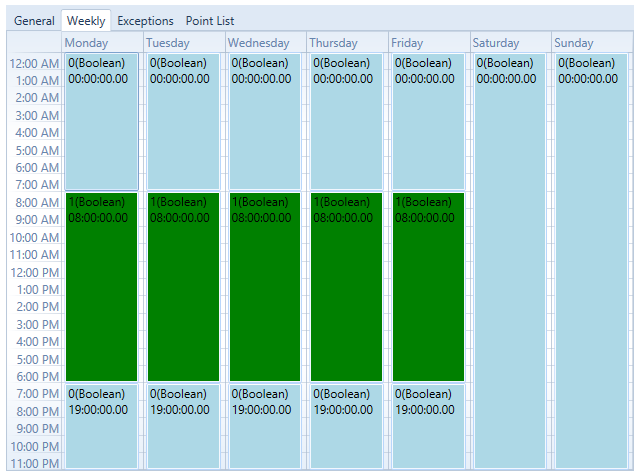Pick Friday's green 08:00:00 schedule block
The image size is (640, 475).
428,287
